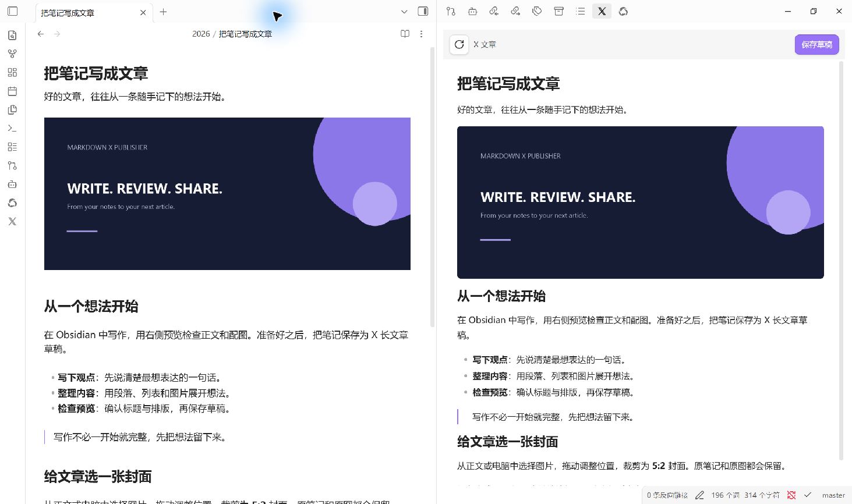Click circular sync icon in left ribbon
This screenshot has height=504, width=852.
12,203
